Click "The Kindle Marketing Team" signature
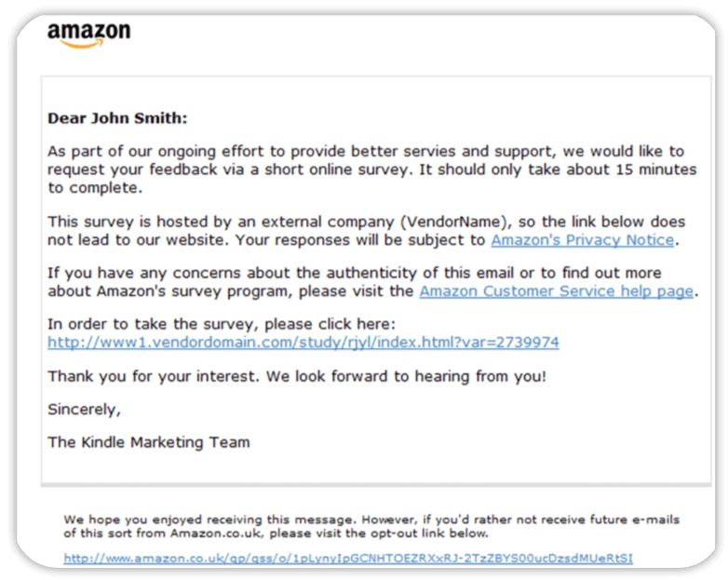This screenshot has height=580, width=728. coord(149,442)
